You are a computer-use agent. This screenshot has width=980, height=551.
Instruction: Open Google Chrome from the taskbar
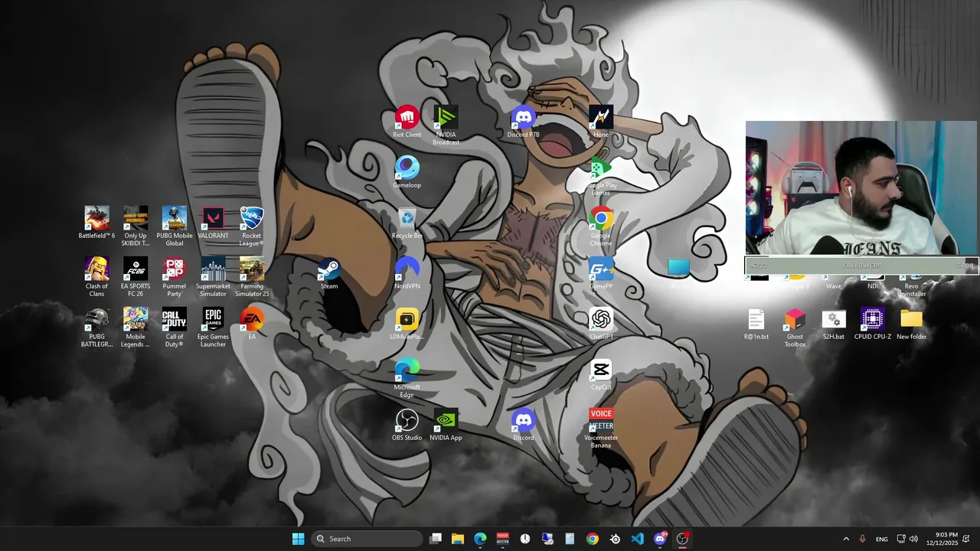pos(593,539)
